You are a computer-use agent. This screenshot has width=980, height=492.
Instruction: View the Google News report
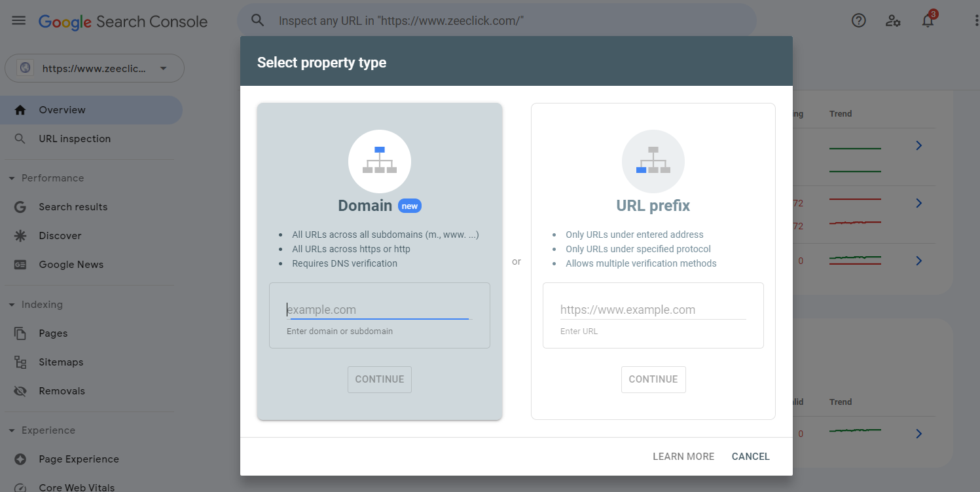click(x=71, y=264)
